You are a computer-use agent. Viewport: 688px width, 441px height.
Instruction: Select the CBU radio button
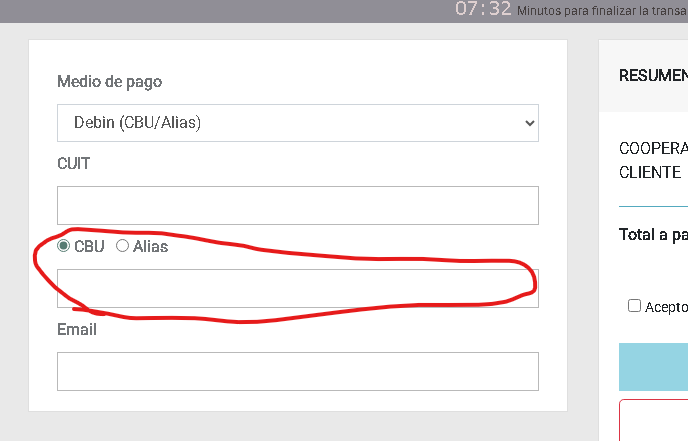[x=64, y=246]
